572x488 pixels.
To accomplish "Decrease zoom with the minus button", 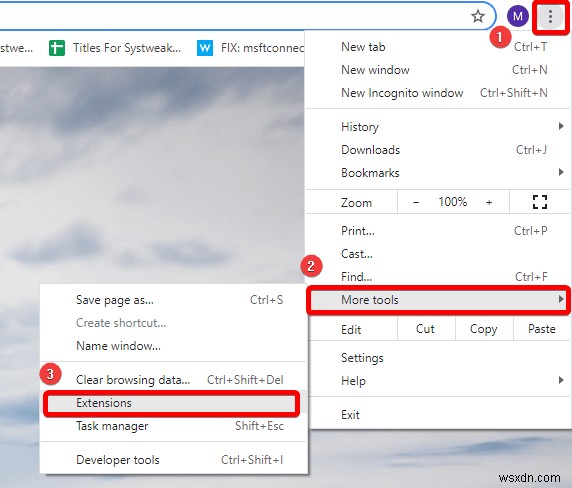I will click(416, 202).
